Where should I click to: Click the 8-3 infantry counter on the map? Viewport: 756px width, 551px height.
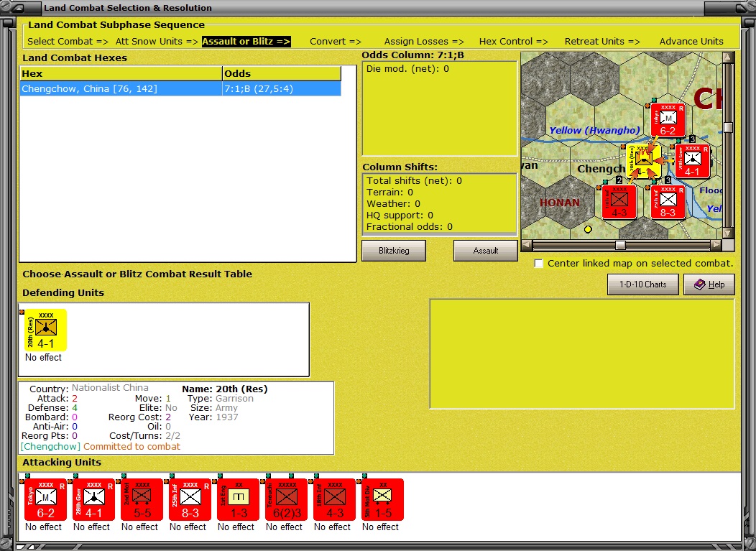(668, 203)
